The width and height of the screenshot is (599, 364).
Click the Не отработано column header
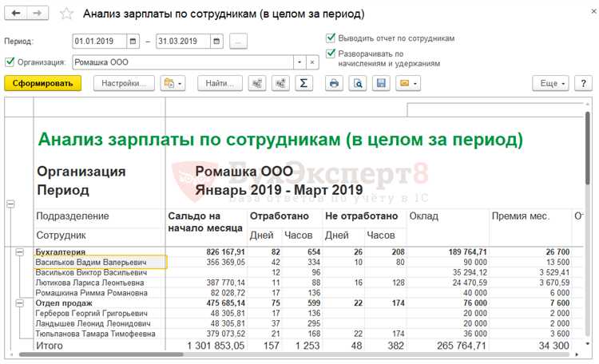(361, 216)
